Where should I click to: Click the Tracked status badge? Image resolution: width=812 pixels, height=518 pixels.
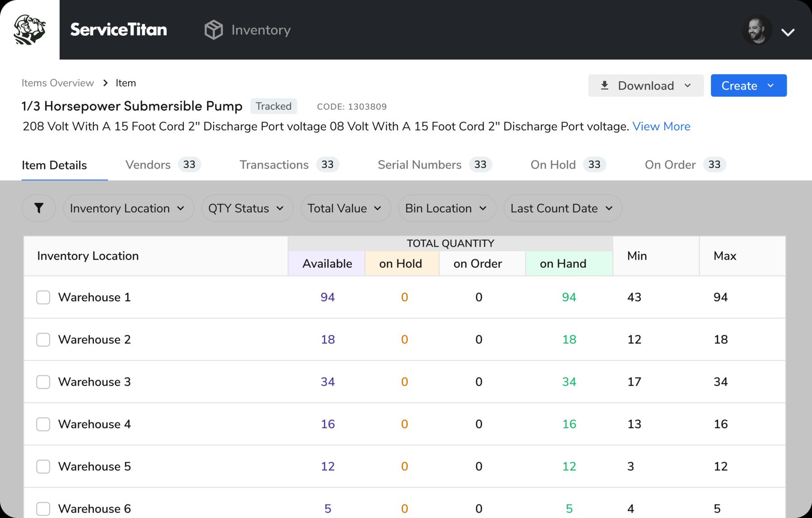(273, 106)
